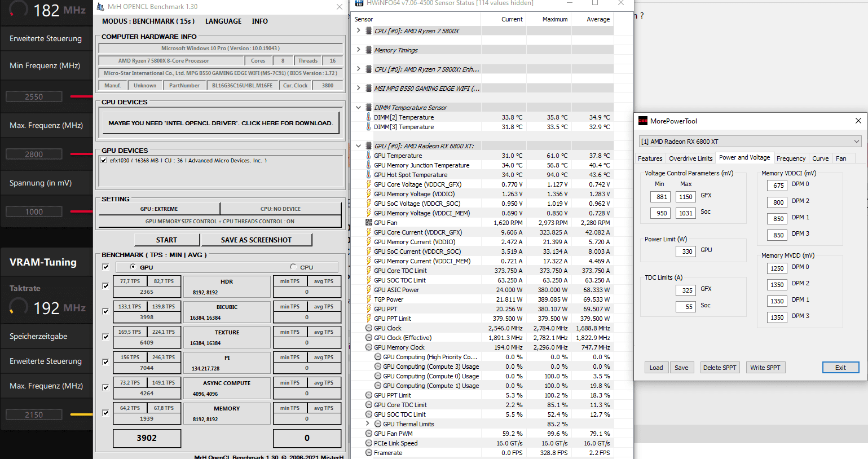Click lightning icon beside GPU PPT row
Viewport: 868px width, 459px height.
coord(369,309)
